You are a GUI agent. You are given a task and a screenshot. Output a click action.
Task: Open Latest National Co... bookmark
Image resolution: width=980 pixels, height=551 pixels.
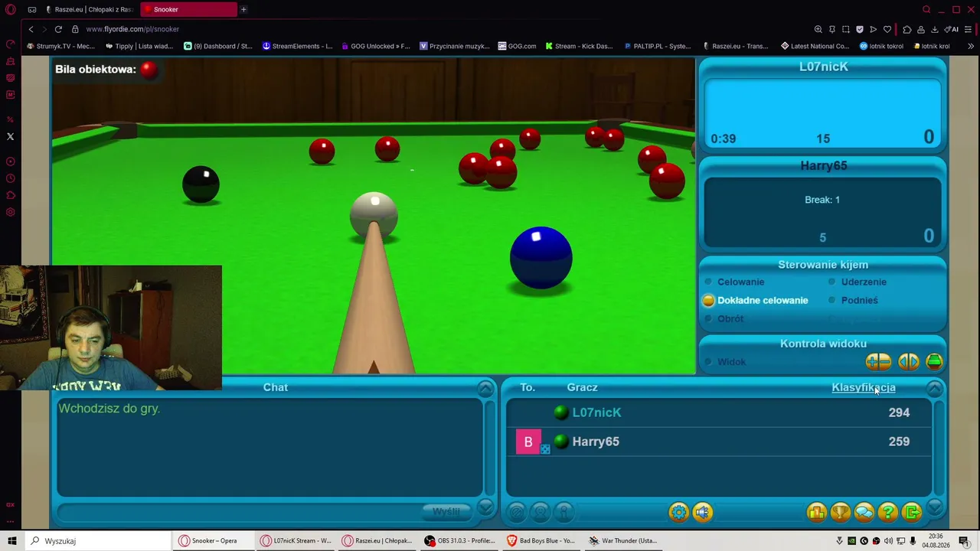point(815,46)
